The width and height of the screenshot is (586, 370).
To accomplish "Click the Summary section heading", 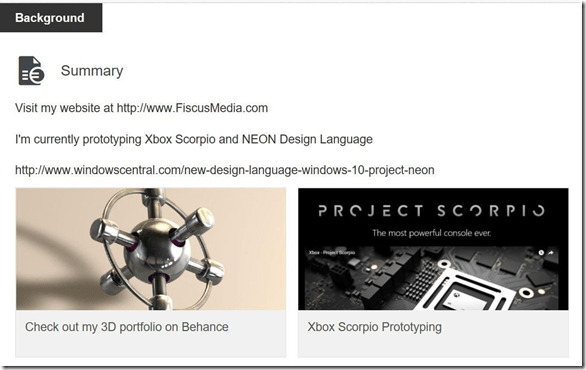I will point(92,71).
